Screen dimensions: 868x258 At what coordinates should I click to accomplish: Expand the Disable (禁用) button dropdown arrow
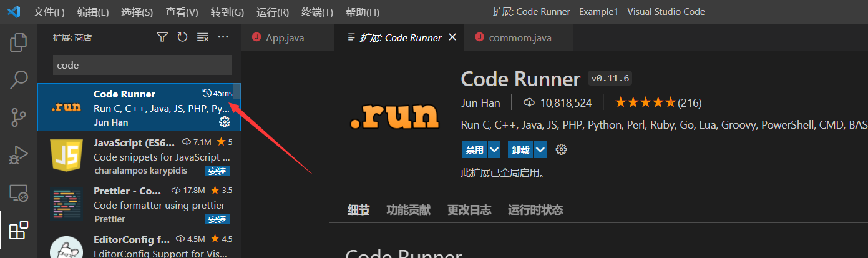pos(494,150)
